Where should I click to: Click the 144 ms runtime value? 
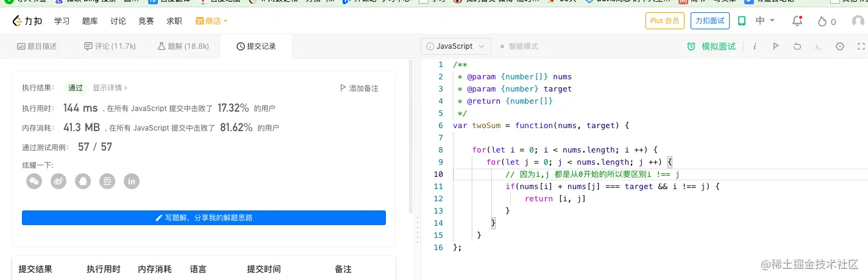pos(80,108)
